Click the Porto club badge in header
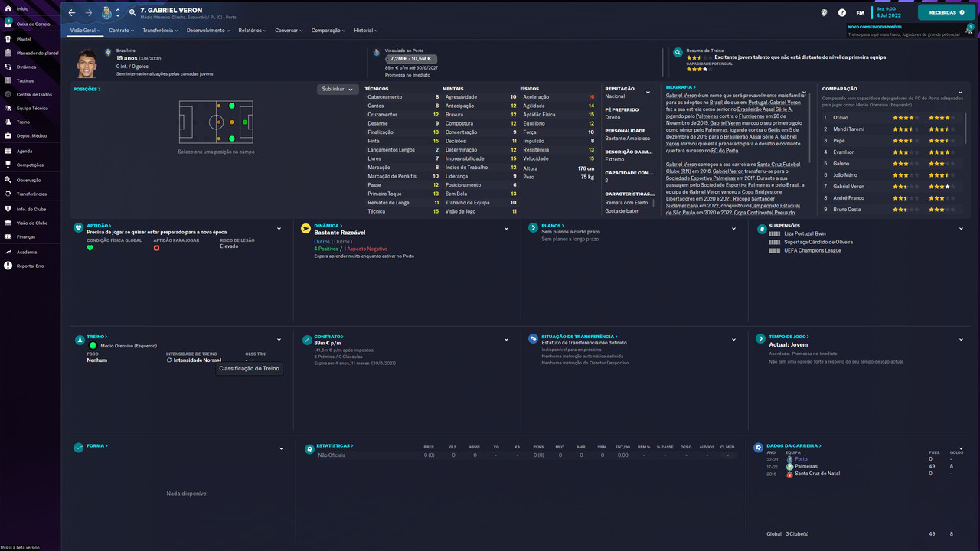Viewport: 980px width, 551px height. pyautogui.click(x=106, y=12)
